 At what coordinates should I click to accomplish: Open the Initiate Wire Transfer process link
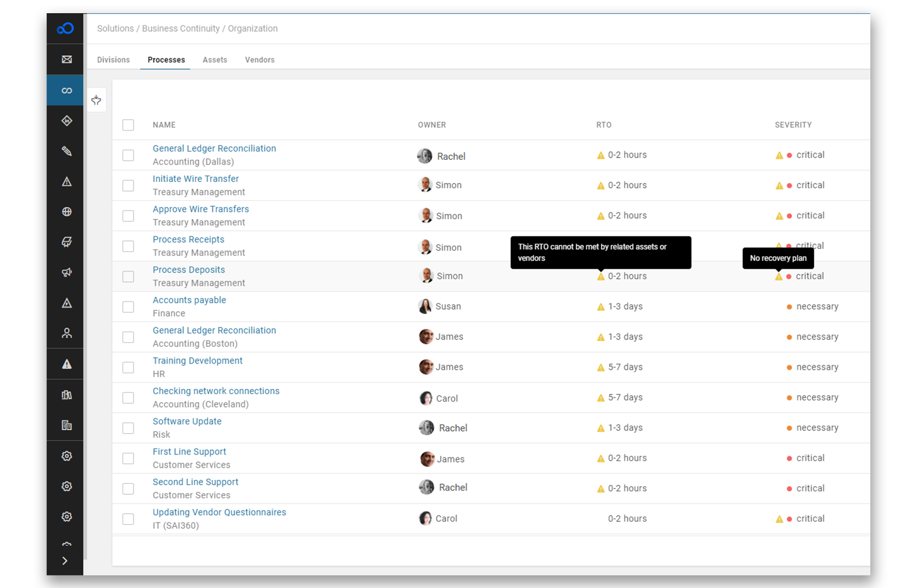195,178
